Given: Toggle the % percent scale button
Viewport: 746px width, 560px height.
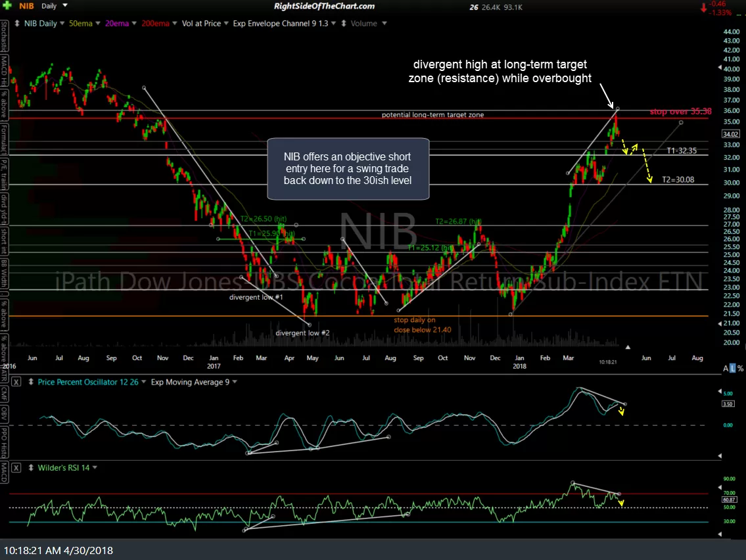Looking at the screenshot, I should [x=740, y=368].
